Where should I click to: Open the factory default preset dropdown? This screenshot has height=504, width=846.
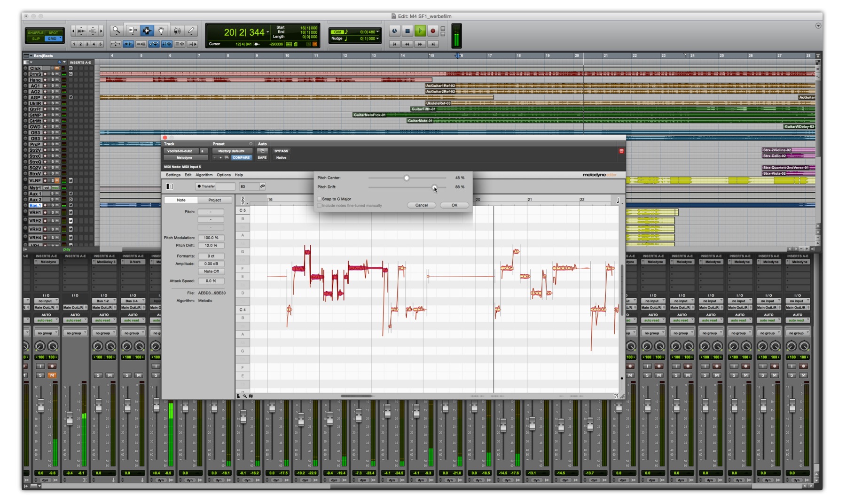[232, 151]
